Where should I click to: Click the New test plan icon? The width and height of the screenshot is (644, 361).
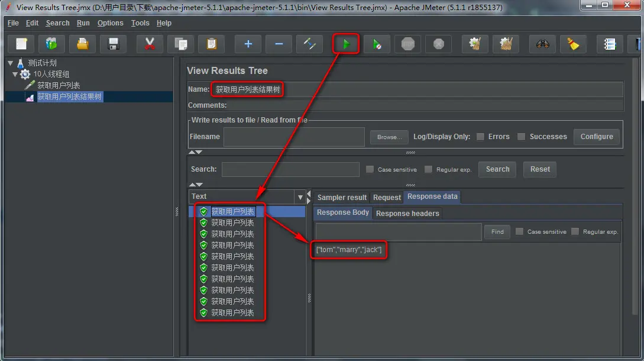(x=21, y=44)
